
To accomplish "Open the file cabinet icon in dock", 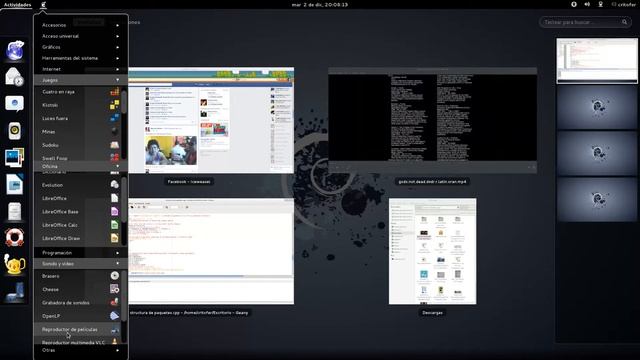I will (x=14, y=211).
